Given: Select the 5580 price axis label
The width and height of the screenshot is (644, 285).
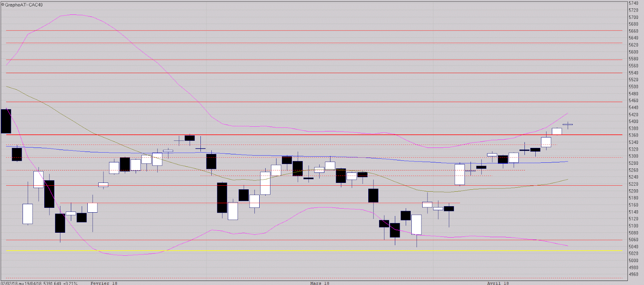Looking at the screenshot, I should coord(633,59).
